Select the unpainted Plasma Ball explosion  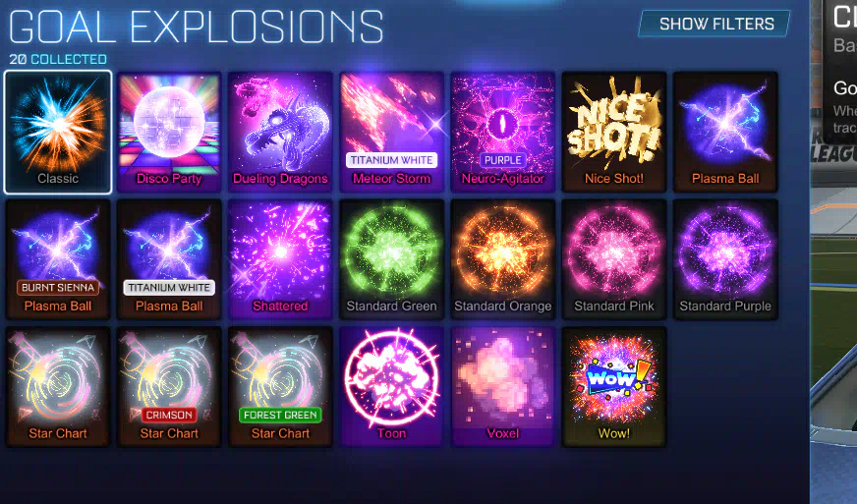coord(725,132)
